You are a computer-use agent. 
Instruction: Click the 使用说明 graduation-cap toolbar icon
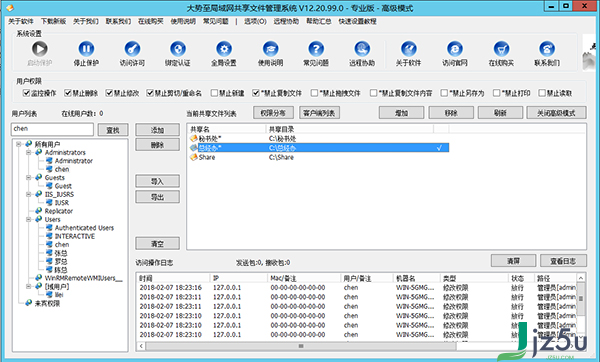271,49
